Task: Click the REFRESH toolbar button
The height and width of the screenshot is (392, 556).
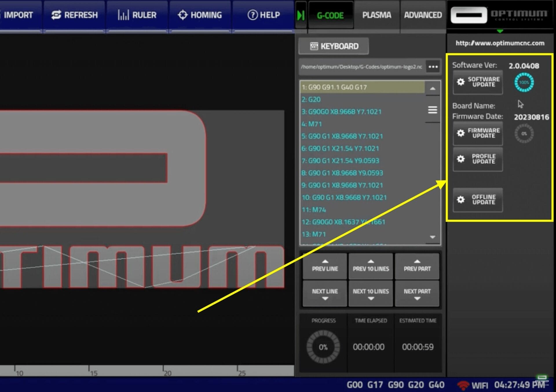Action: tap(74, 15)
